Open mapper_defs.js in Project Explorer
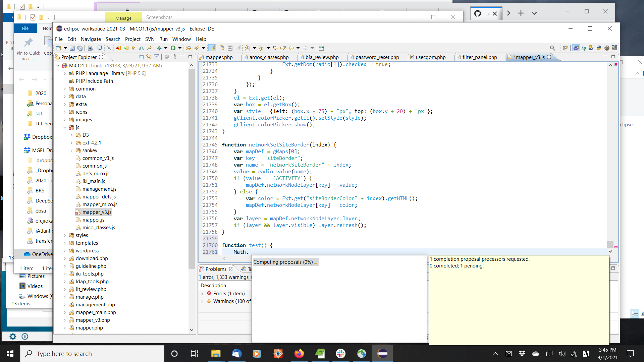The height and width of the screenshot is (362, 644). coord(99,197)
